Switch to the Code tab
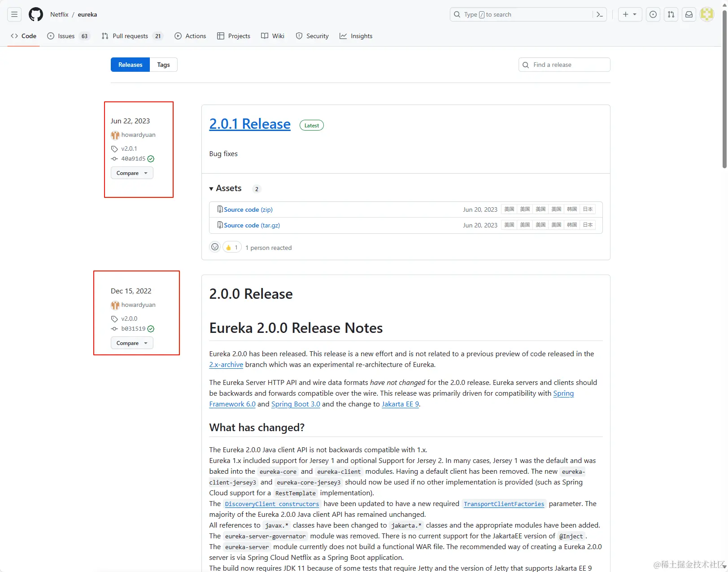 click(24, 36)
